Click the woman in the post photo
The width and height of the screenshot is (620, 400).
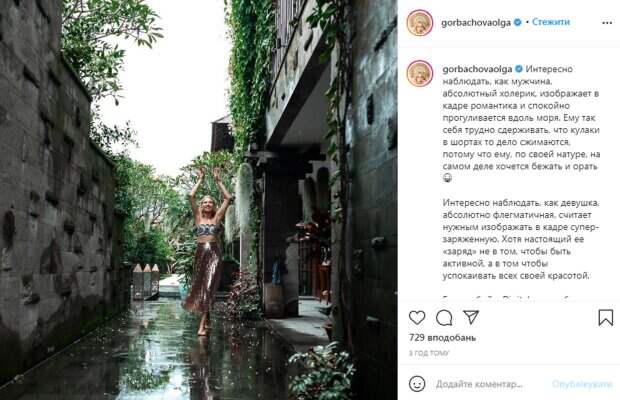207,250
